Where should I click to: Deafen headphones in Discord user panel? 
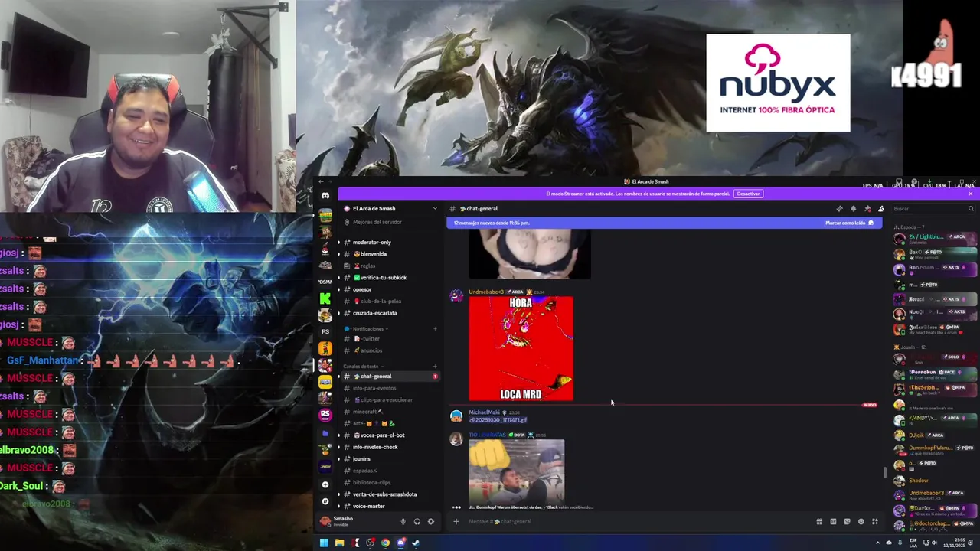[x=416, y=521]
